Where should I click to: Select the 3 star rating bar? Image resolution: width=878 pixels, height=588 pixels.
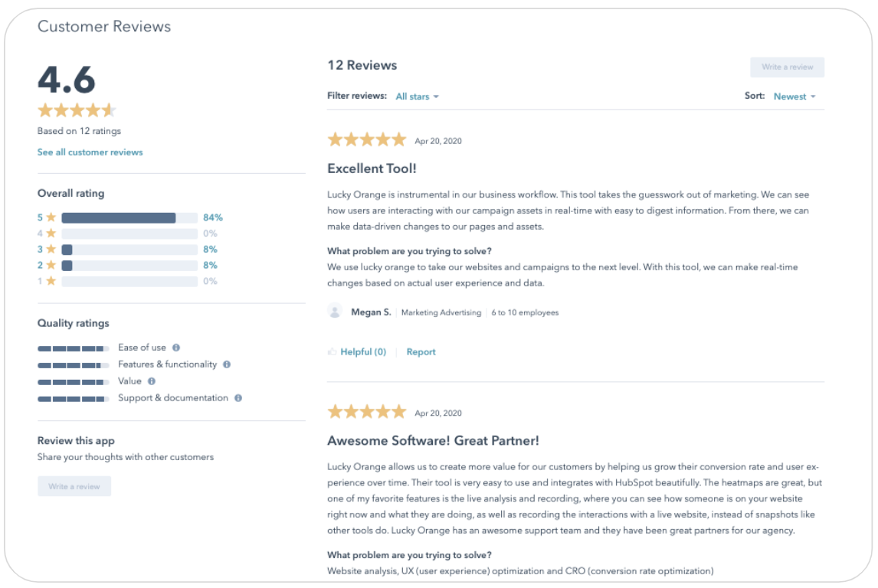point(129,250)
